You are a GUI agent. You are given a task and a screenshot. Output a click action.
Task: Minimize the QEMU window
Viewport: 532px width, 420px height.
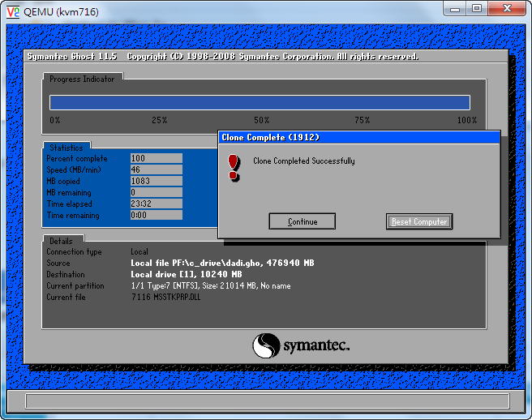pos(455,8)
